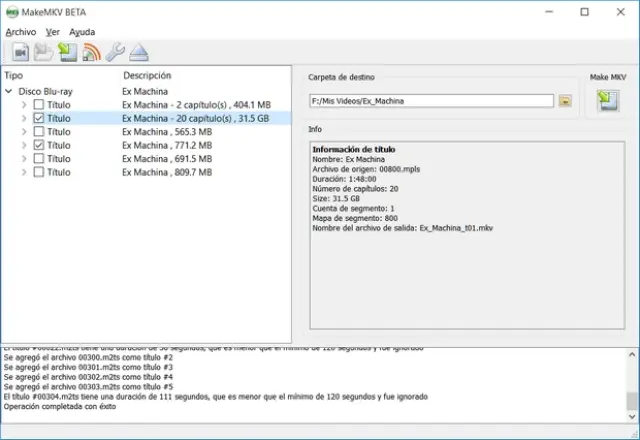Expand the 809.7 MB title entry
Image resolution: width=640 pixels, height=440 pixels.
pos(24,172)
